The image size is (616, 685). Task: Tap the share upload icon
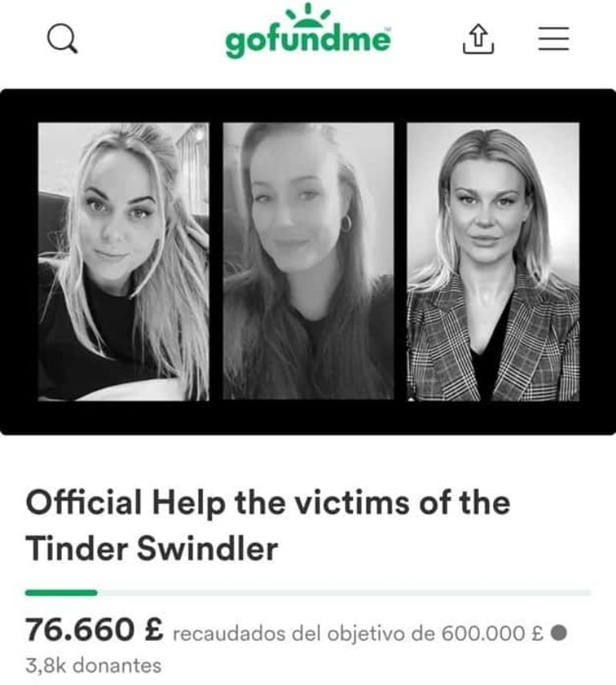point(478,39)
